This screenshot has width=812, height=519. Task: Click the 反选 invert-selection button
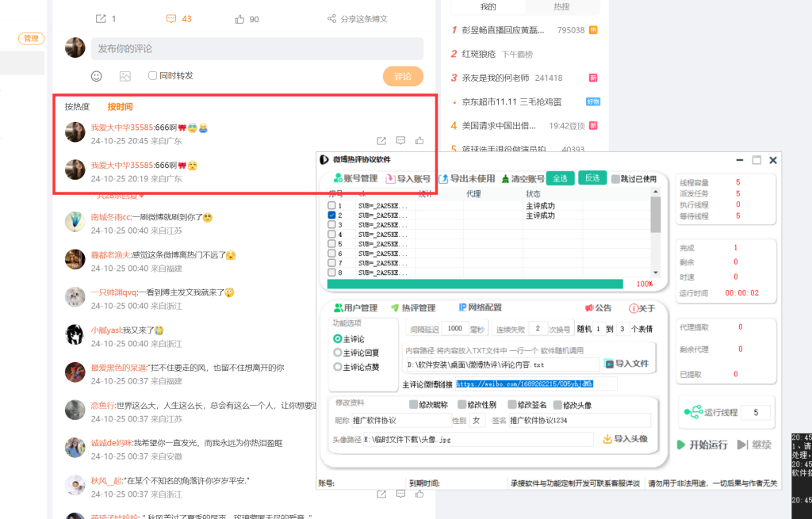tap(592, 177)
